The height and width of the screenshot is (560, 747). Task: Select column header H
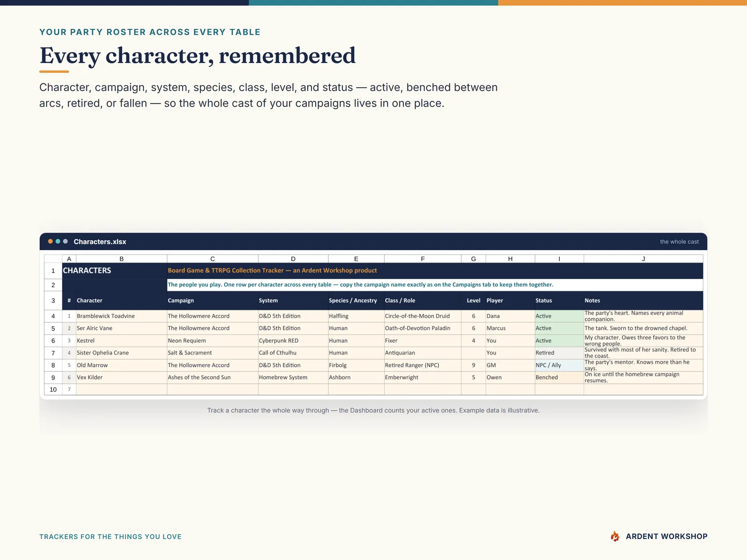[x=510, y=259]
